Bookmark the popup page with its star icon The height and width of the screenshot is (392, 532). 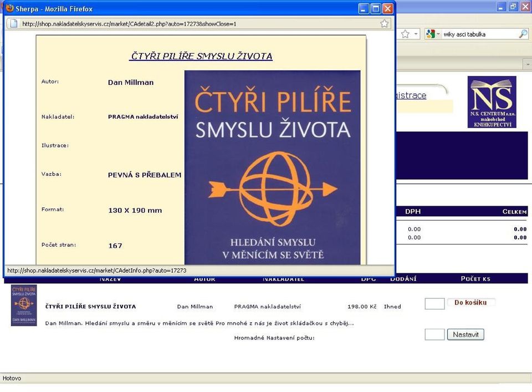tap(384, 23)
